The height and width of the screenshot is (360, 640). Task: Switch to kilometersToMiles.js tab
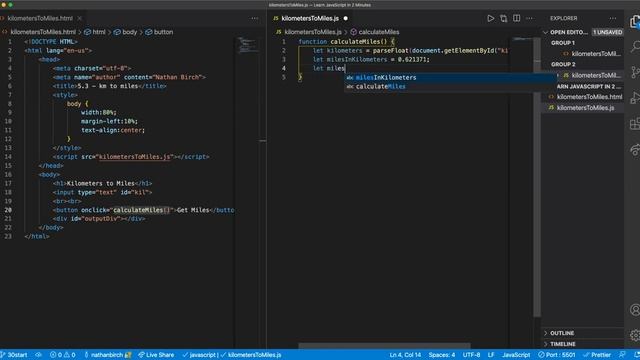[x=310, y=18]
